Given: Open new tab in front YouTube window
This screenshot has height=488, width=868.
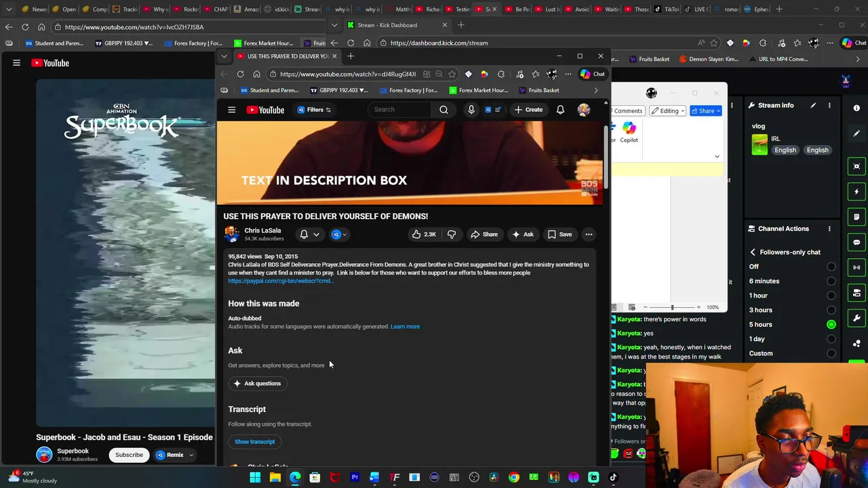Looking at the screenshot, I should coord(351,56).
